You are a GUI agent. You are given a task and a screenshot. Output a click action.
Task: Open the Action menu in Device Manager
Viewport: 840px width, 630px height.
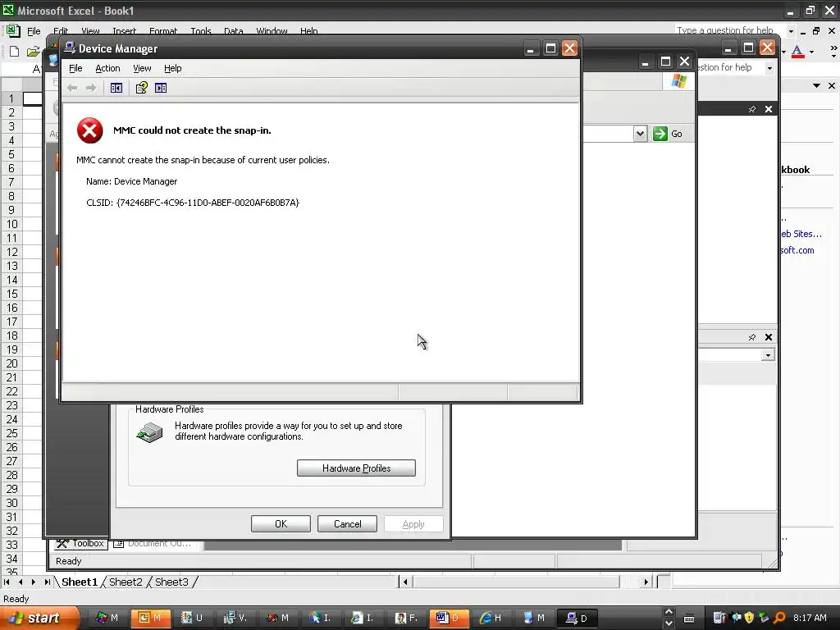tap(107, 68)
